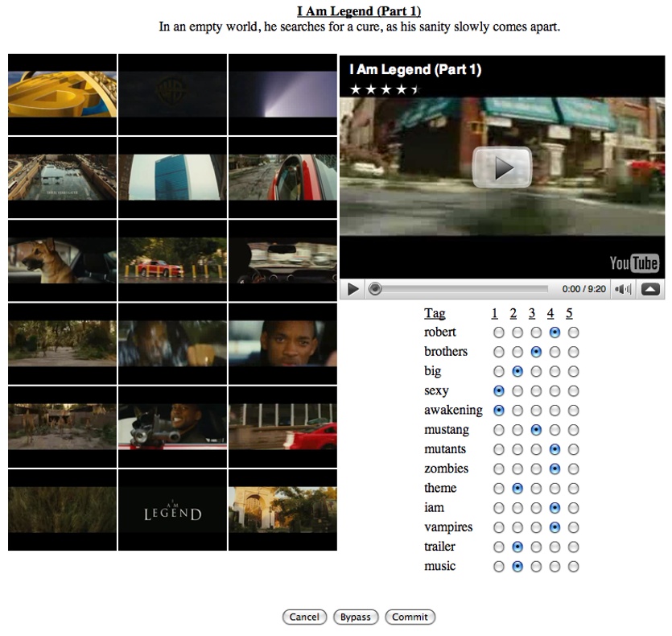Rate the tag 'robert' as 5
The width and height of the screenshot is (672, 636).
pyautogui.click(x=573, y=332)
